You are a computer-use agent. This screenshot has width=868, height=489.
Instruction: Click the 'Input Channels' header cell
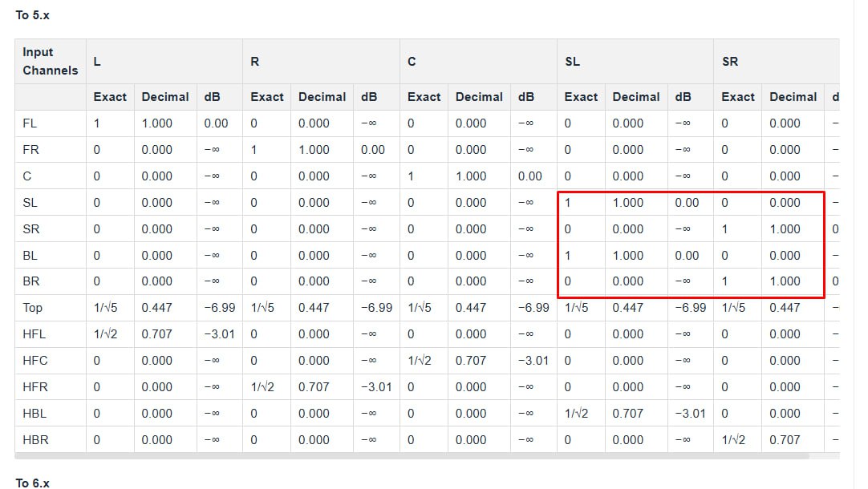click(x=50, y=61)
